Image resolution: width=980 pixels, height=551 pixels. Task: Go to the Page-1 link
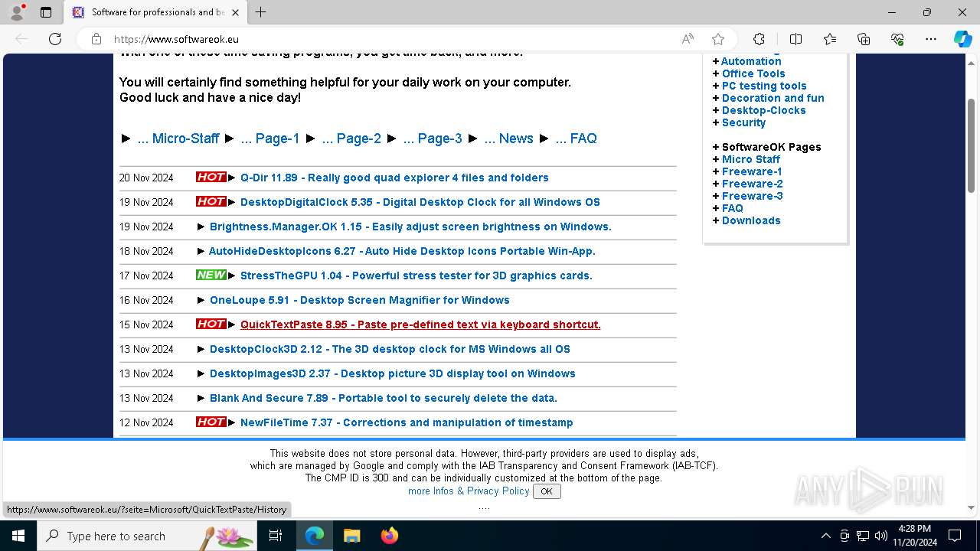coord(270,139)
